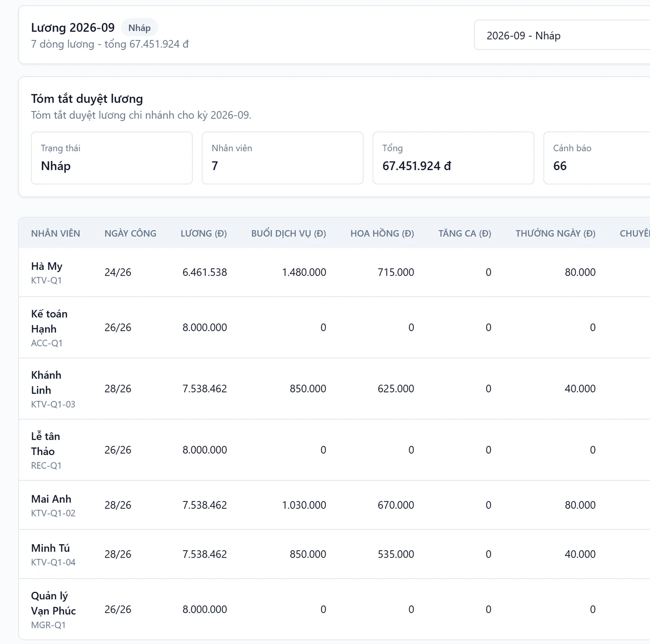The height and width of the screenshot is (644, 650).
Task: Select employee Kế toán Hạnh
Action: (x=49, y=321)
